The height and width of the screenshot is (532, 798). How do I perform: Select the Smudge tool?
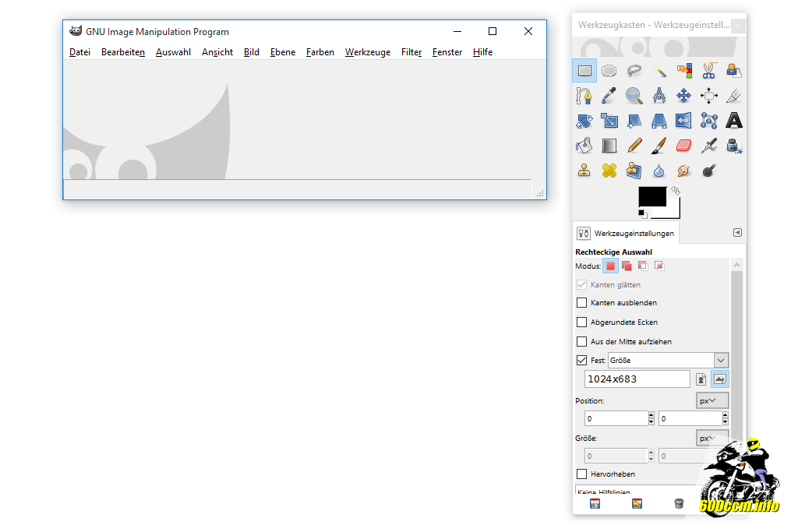point(684,171)
